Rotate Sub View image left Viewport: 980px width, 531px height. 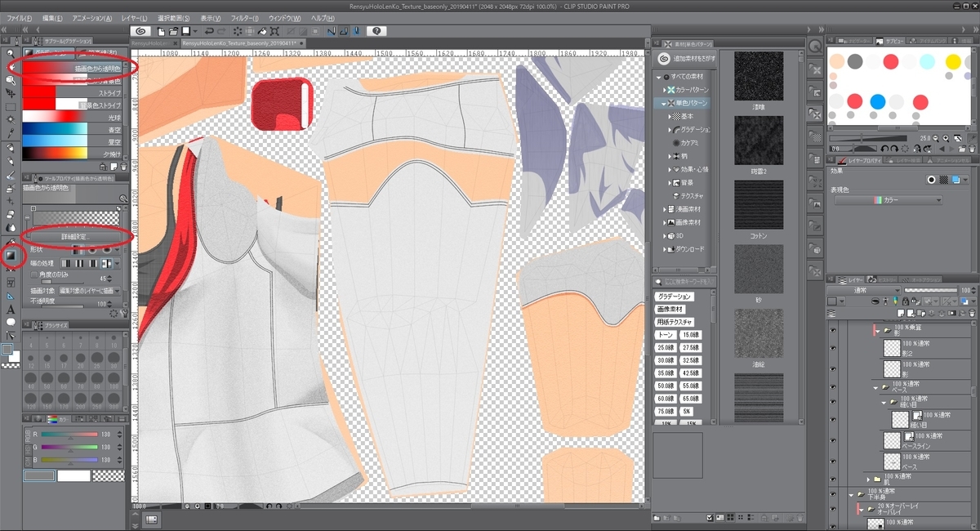pos(884,148)
